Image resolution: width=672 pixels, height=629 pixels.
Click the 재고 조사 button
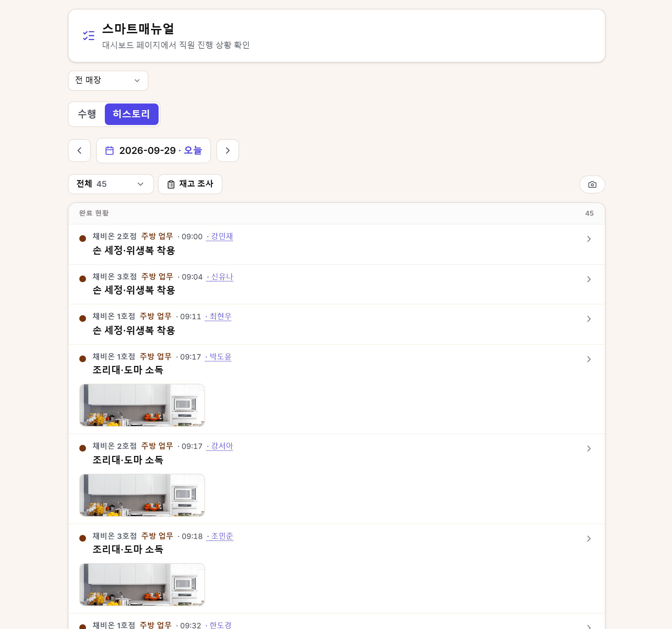point(190,184)
